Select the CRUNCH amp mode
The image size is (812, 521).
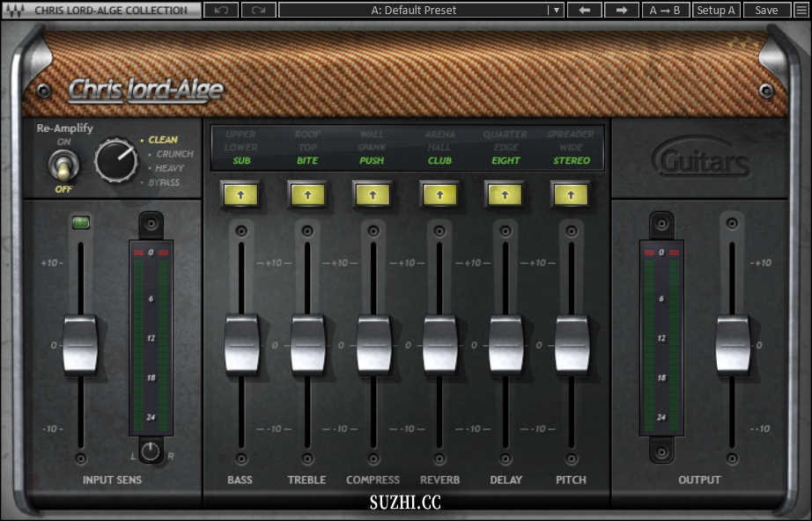(x=174, y=154)
